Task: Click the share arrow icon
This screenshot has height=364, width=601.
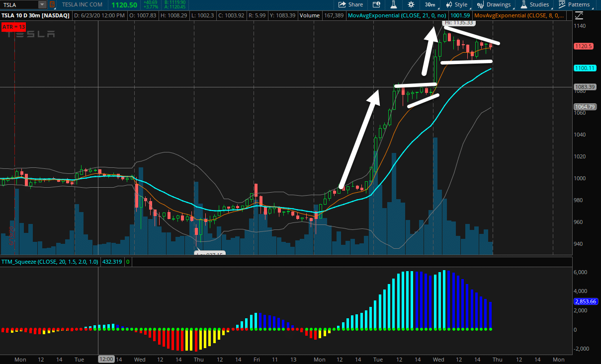Action: (x=342, y=4)
